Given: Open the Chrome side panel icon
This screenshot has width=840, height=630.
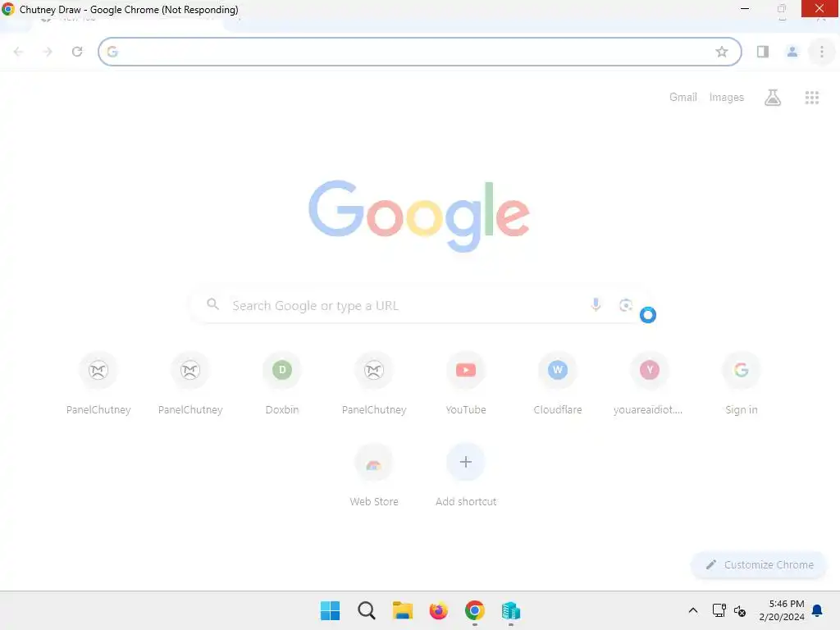Looking at the screenshot, I should 763,52.
